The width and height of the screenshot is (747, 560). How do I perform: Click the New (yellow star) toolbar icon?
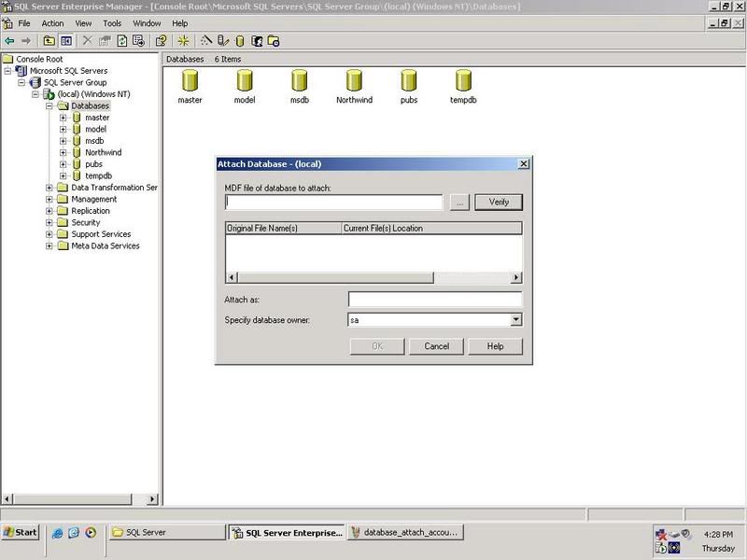pyautogui.click(x=183, y=41)
